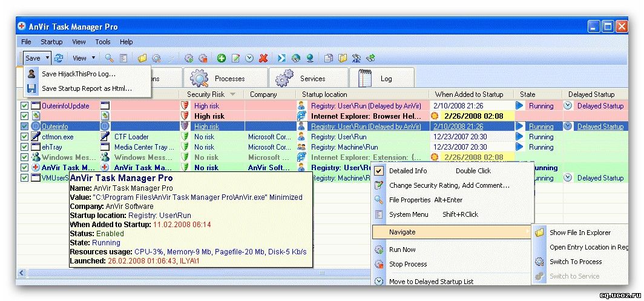Click the 12/23/2007 20:30 cell in ctfmon.exe row
This screenshot has width=644, height=301.
click(471, 136)
